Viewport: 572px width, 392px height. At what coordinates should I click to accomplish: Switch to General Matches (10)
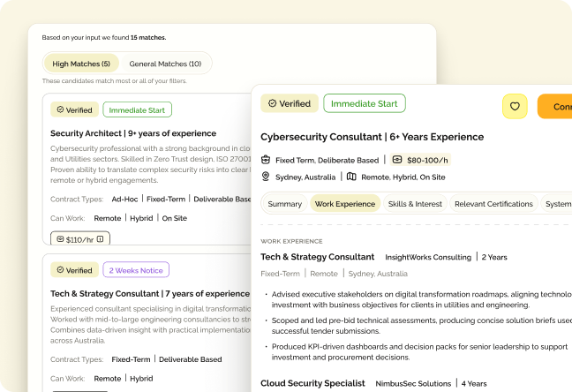(x=165, y=64)
